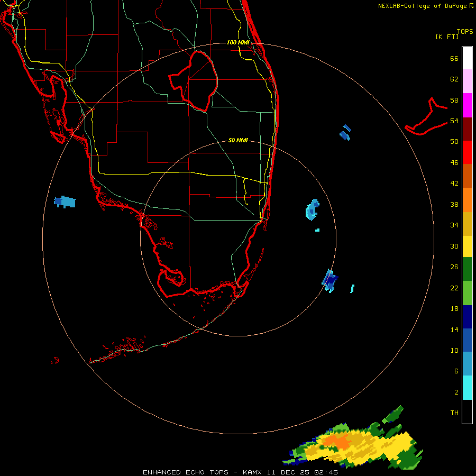Click the 50 NMI range ring label
This screenshot has height=476, width=476.
(x=238, y=140)
